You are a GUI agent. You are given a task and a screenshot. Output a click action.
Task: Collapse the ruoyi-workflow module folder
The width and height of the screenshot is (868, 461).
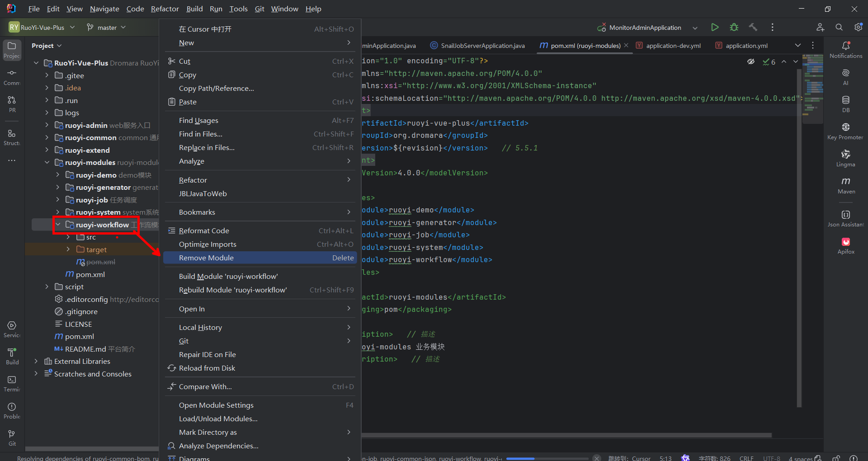coord(58,225)
